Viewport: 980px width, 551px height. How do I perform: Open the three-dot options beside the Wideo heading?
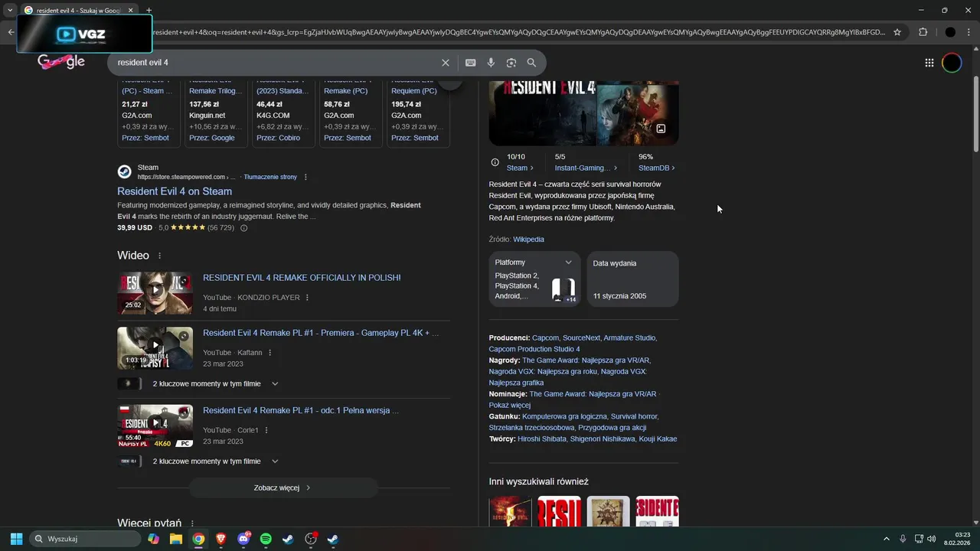point(159,256)
